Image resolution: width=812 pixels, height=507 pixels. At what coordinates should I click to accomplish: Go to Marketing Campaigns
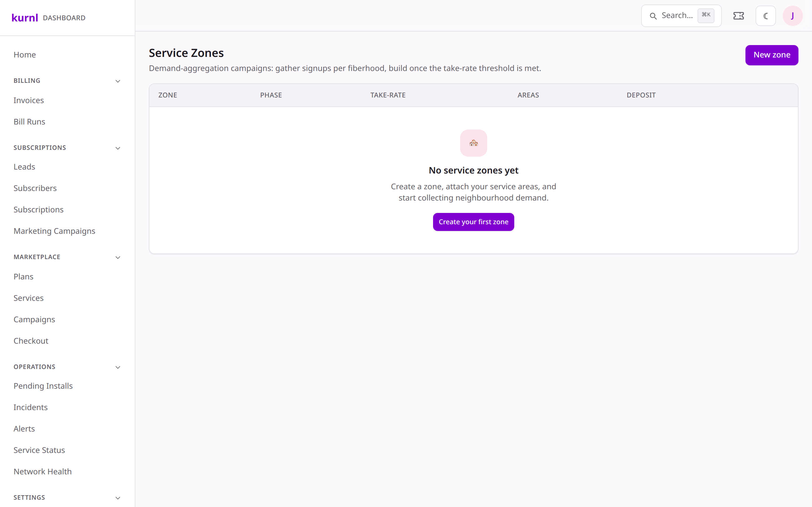click(54, 231)
